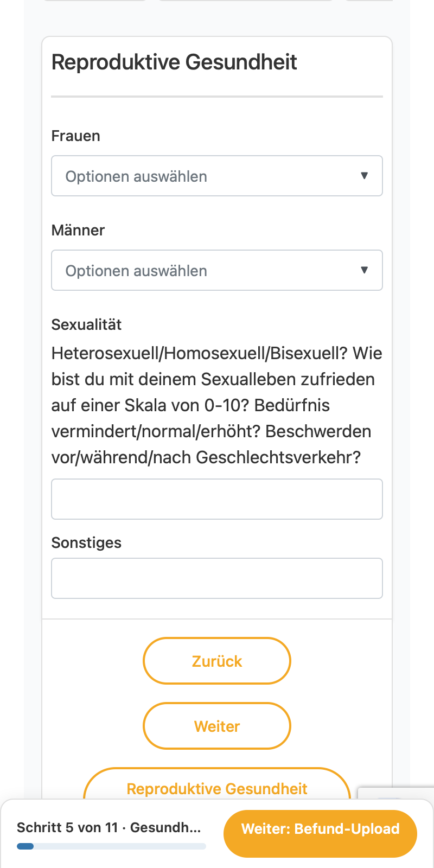
Task: Click the Frauen field label
Action: click(x=75, y=136)
